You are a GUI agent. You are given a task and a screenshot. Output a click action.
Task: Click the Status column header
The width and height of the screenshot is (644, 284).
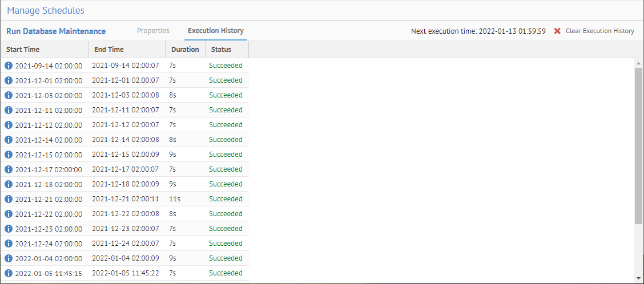[x=221, y=50]
